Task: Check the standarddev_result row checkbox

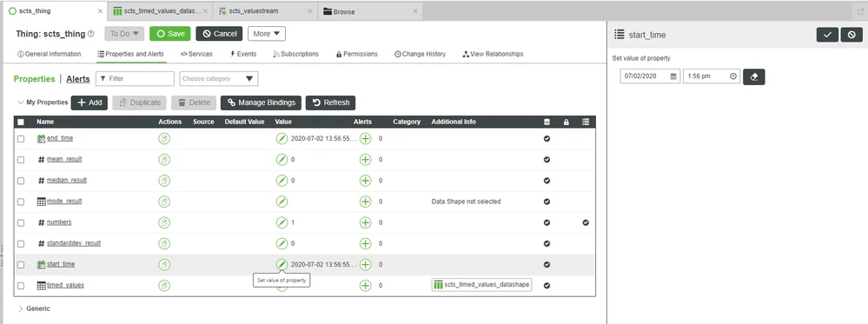Action: (21, 244)
